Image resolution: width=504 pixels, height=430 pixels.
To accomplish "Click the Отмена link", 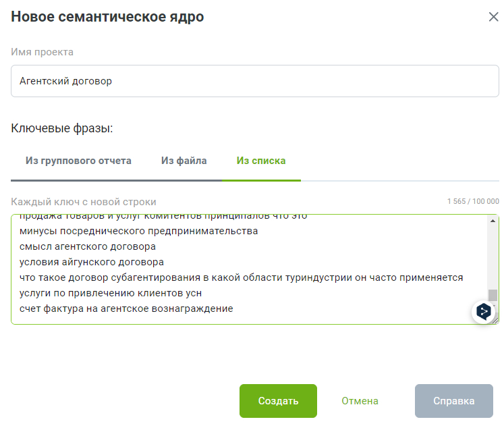I will coord(360,401).
